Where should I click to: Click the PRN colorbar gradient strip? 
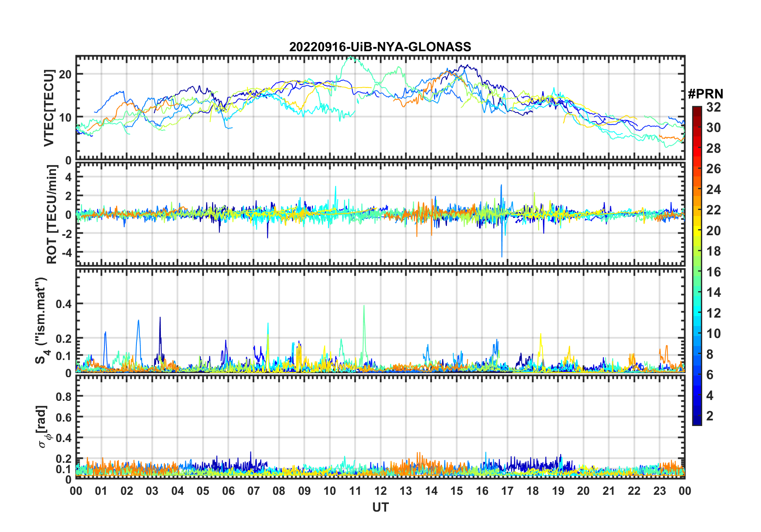pos(697,266)
